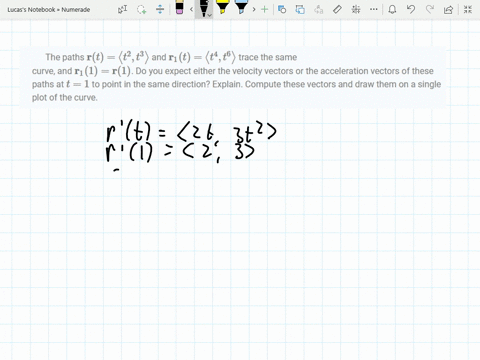Select the black pen tool

(x=203, y=9)
